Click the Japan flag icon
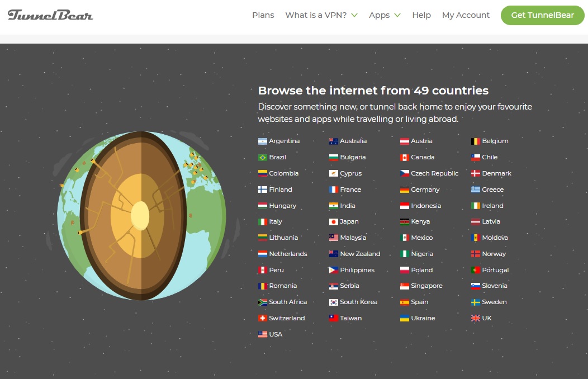This screenshot has height=379, width=588. tap(333, 222)
